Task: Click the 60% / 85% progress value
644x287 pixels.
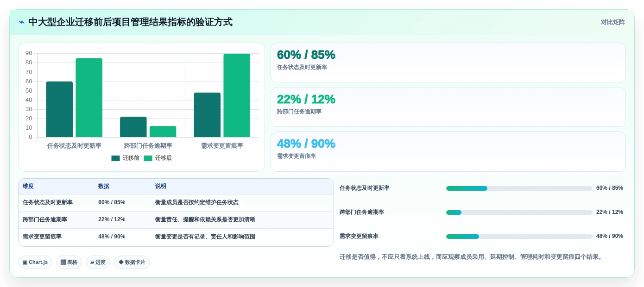Action: coord(610,188)
